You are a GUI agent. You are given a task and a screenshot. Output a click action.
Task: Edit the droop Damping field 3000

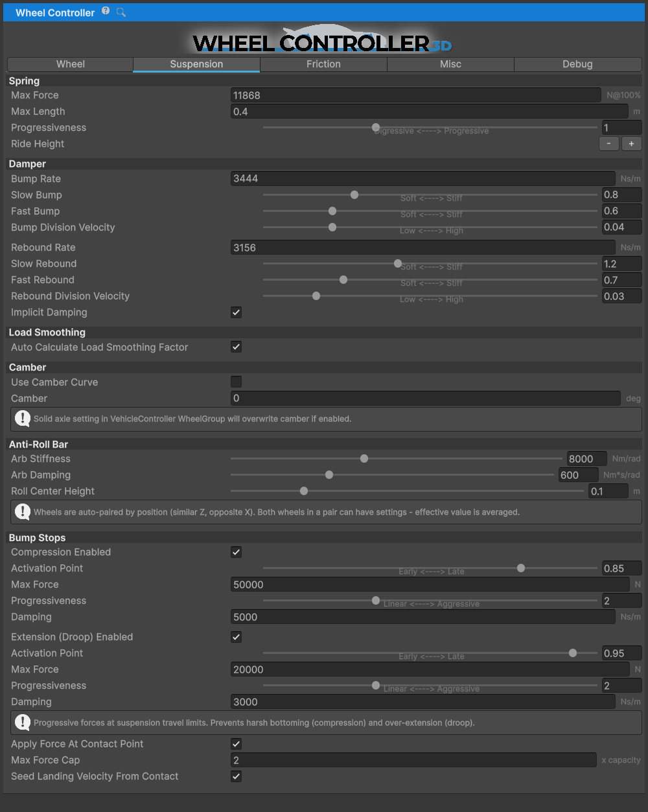(423, 702)
